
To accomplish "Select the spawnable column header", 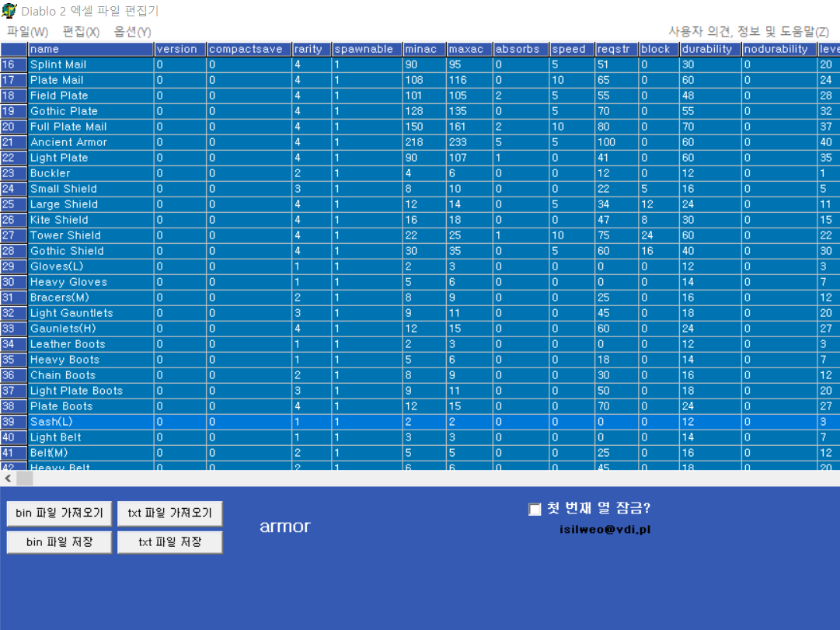I will click(367, 49).
